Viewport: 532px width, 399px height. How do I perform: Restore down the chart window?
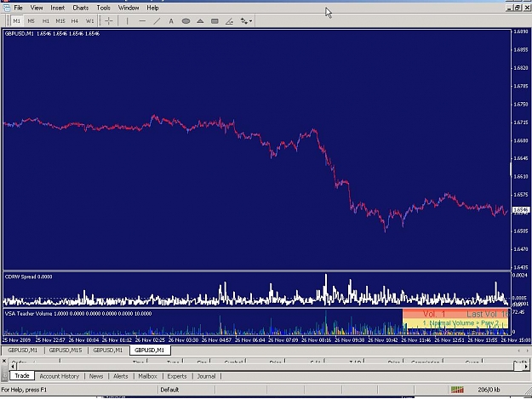point(518,8)
